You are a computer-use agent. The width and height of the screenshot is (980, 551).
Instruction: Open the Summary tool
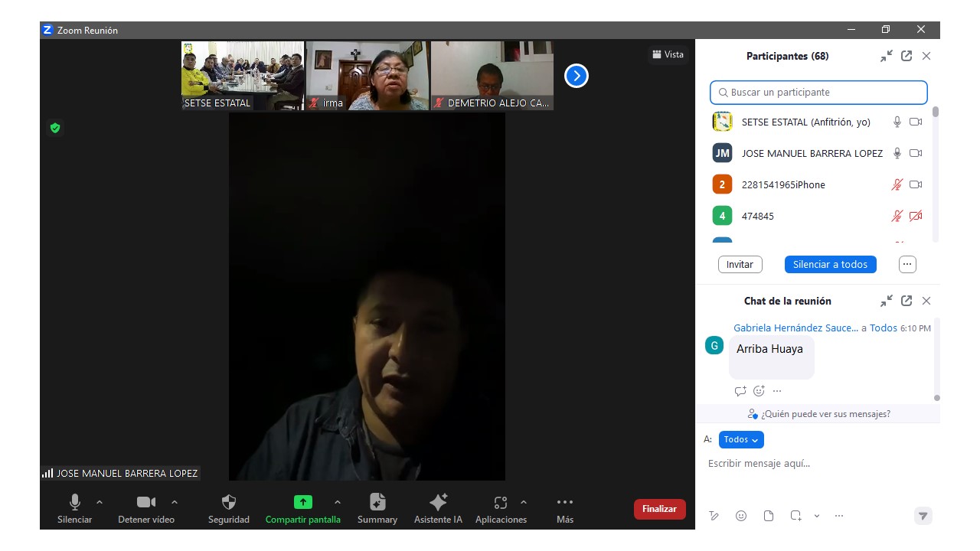click(377, 503)
